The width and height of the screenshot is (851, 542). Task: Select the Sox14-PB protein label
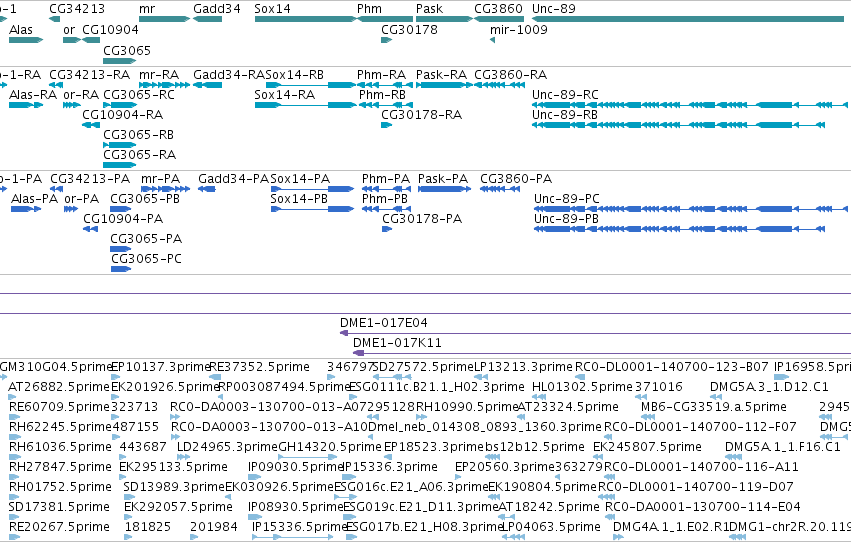[x=299, y=199]
